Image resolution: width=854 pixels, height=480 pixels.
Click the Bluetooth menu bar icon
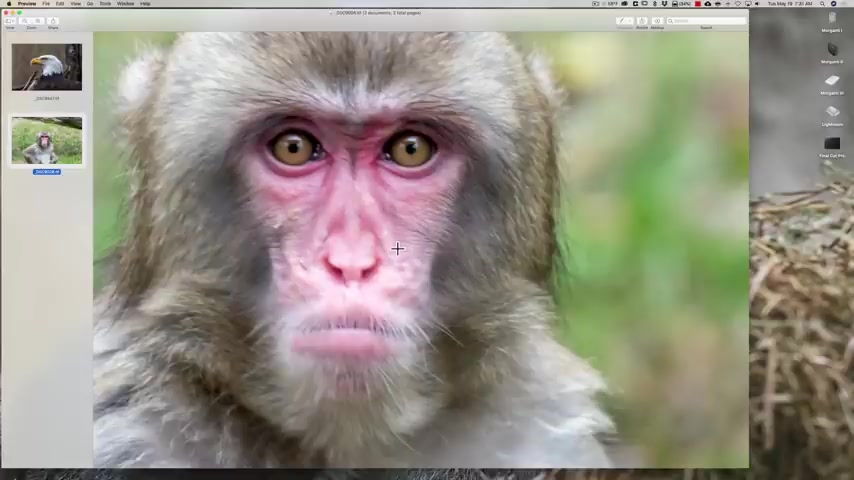(655, 4)
